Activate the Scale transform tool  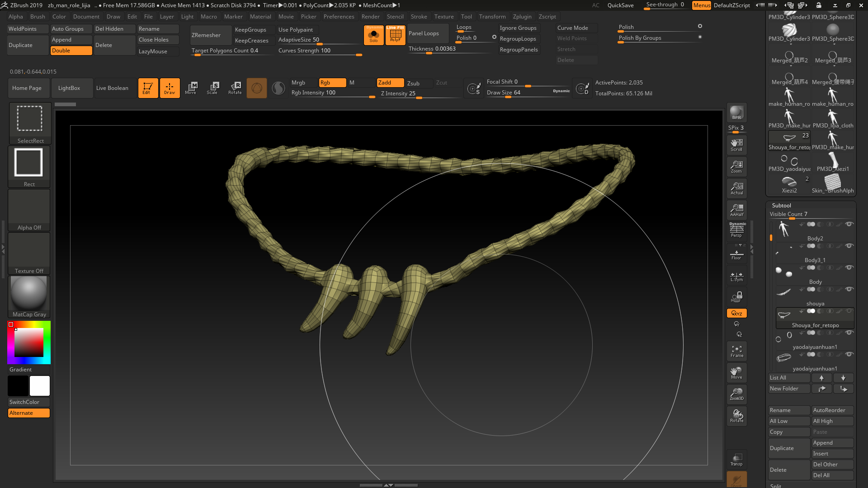212,88
